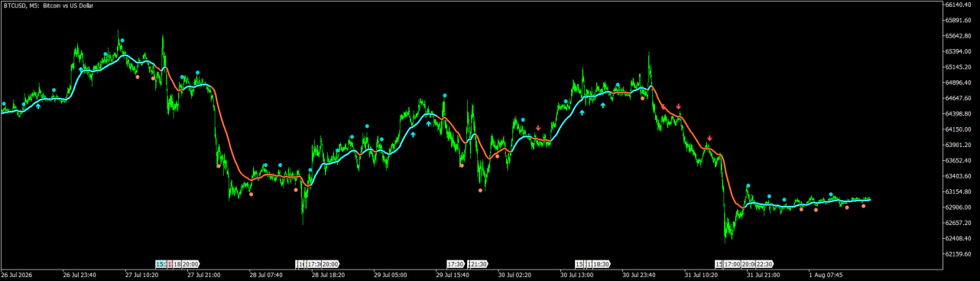Screen dimensions: 980x281
Task: Click the pink 1 event marker on 27 Jul
Action: point(170,264)
